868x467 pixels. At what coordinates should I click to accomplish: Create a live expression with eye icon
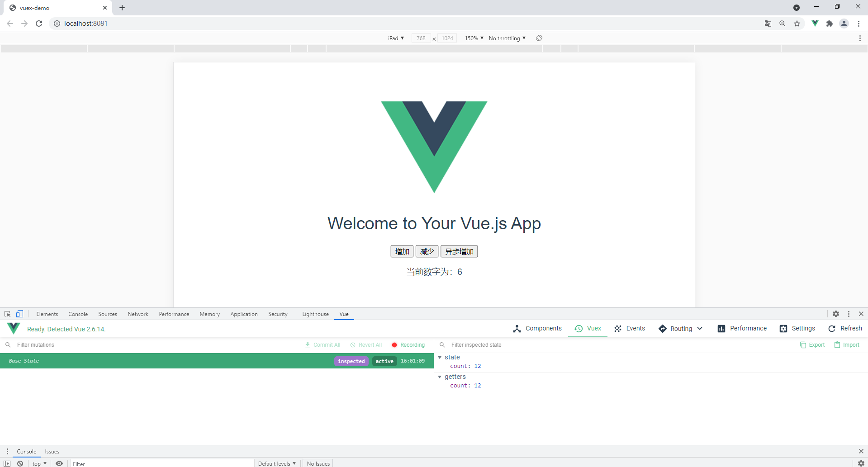tap(59, 463)
